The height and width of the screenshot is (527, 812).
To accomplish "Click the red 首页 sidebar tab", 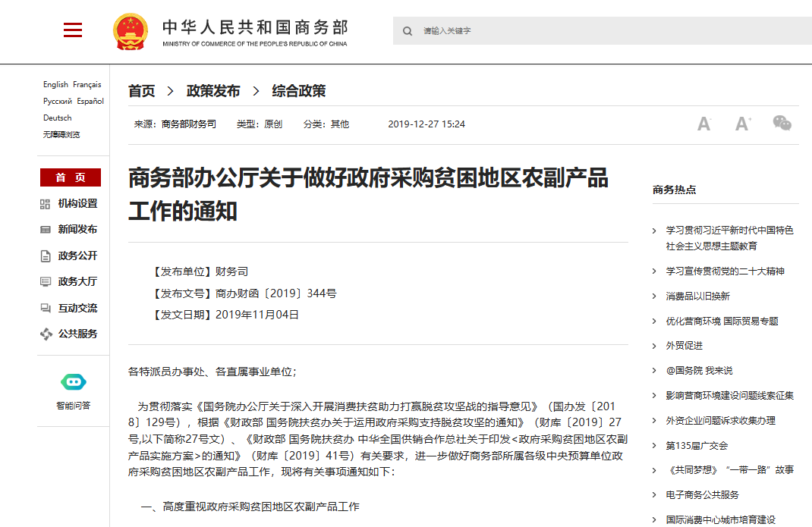I will click(70, 177).
